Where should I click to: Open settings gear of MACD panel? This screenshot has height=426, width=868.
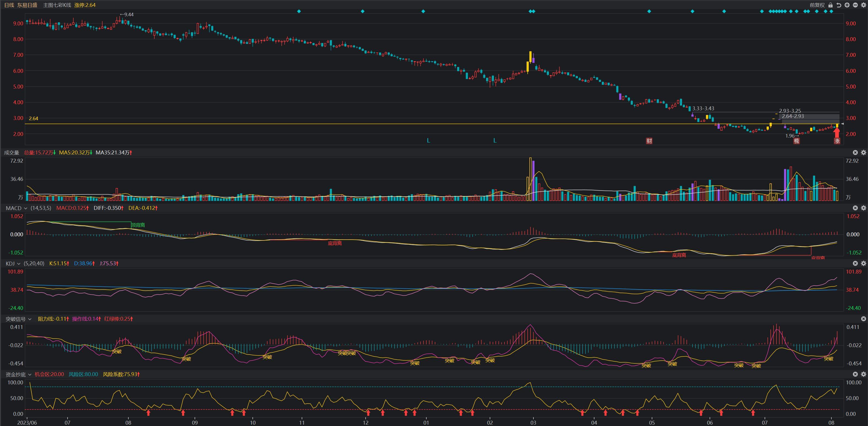point(863,208)
